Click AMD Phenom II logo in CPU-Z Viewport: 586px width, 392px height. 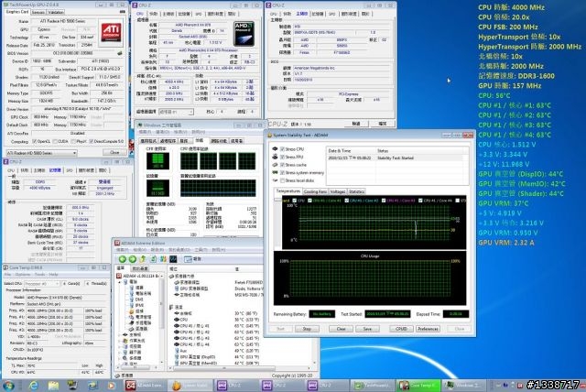(x=244, y=34)
